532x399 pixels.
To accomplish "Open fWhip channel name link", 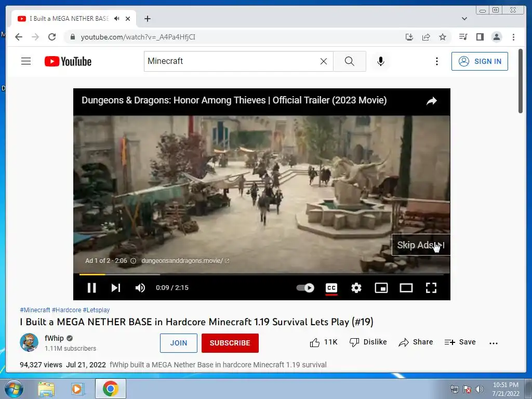I will (54, 338).
